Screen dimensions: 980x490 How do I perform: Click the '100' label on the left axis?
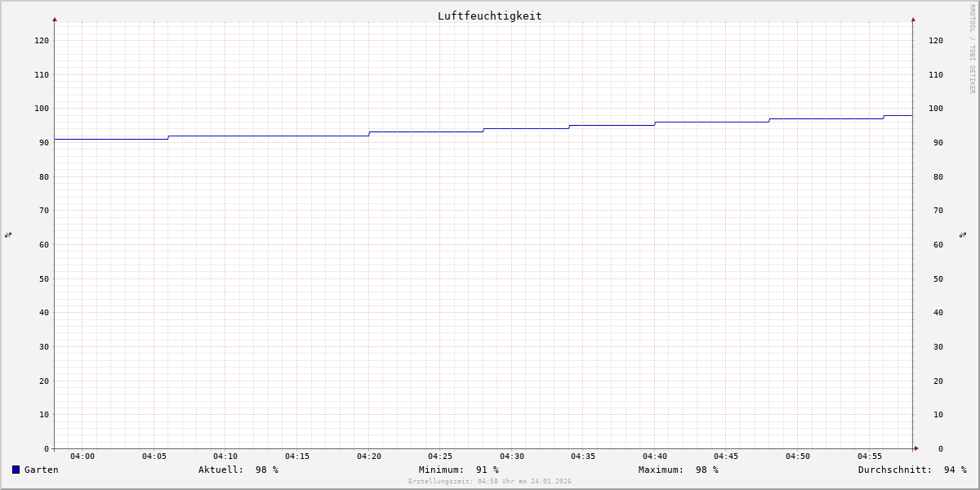(x=42, y=108)
